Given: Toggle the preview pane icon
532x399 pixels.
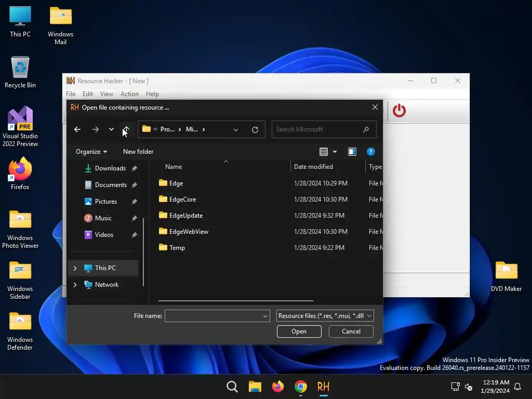Looking at the screenshot, I should tap(352, 152).
